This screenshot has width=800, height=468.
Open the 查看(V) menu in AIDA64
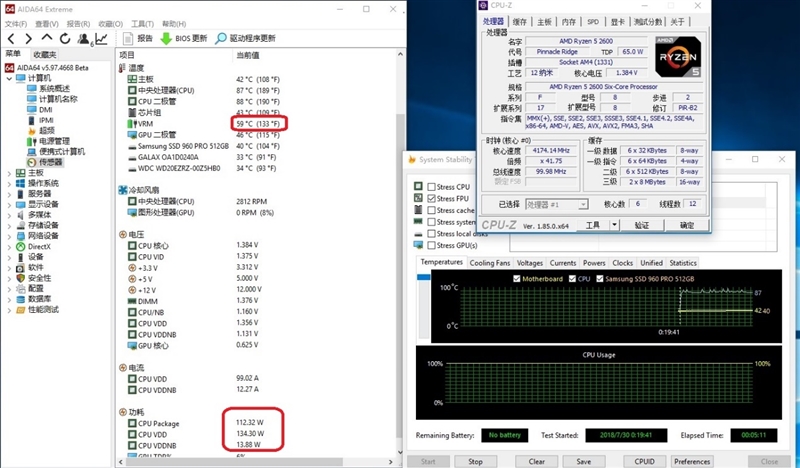pos(46,24)
